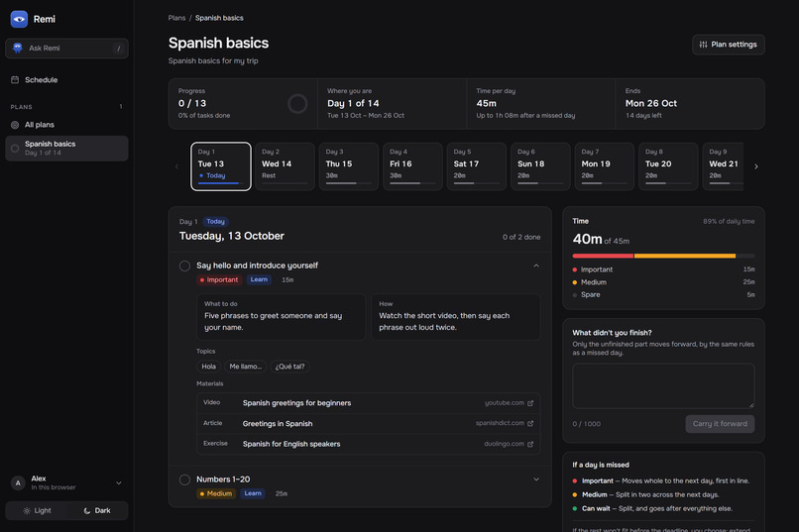Open 'Greetings in Spanish' article
799x532 pixels.
tap(369, 424)
